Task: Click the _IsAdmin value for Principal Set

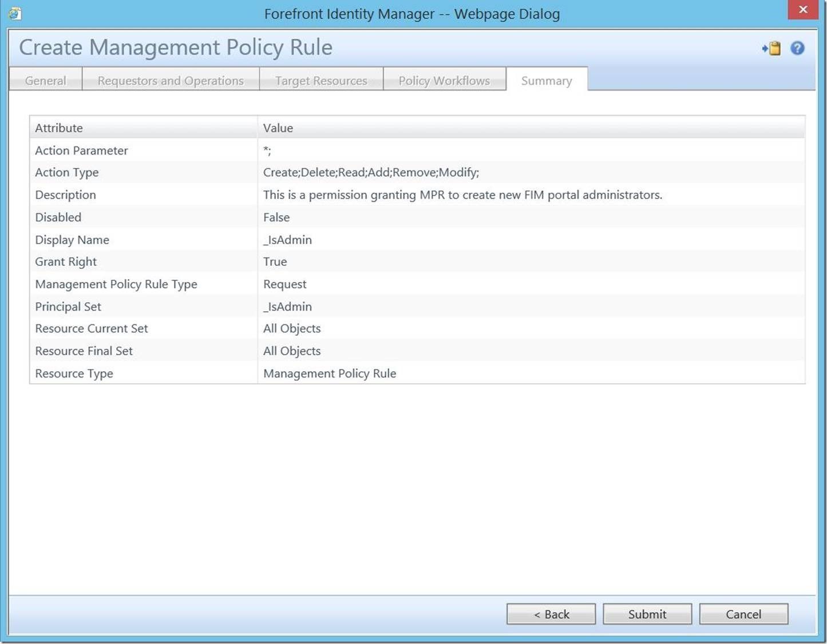Action: pos(287,307)
